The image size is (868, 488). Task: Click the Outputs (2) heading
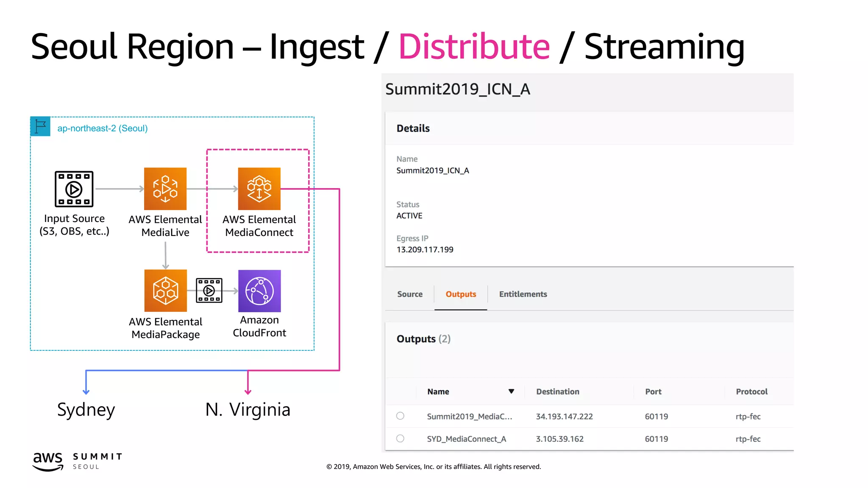423,339
